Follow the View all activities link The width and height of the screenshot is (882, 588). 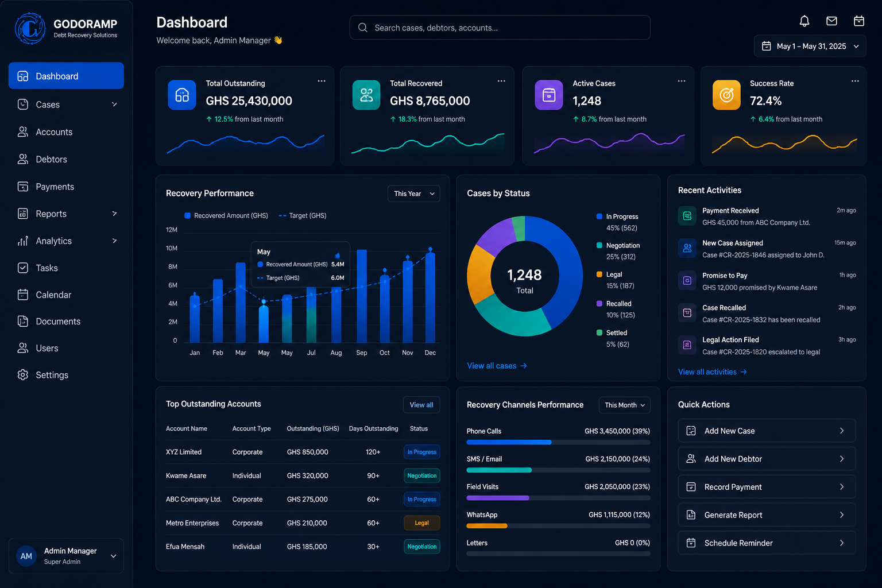click(712, 372)
